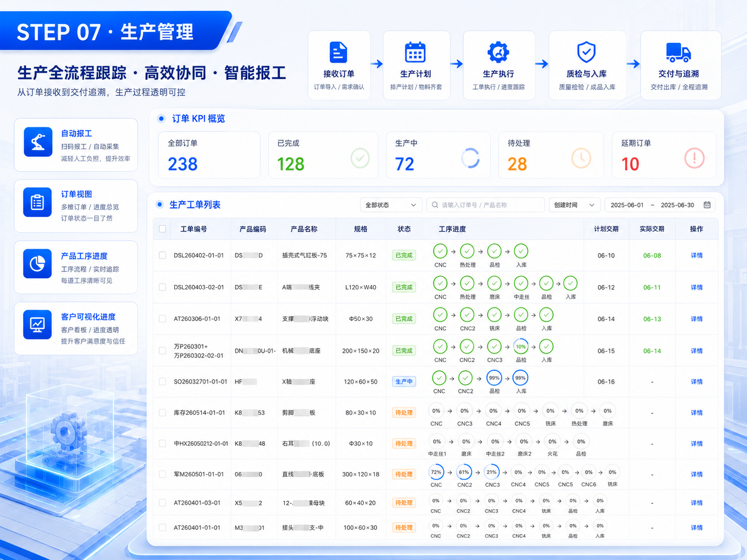Click the 生产执行 gear icon
The height and width of the screenshot is (560, 747).
498,52
